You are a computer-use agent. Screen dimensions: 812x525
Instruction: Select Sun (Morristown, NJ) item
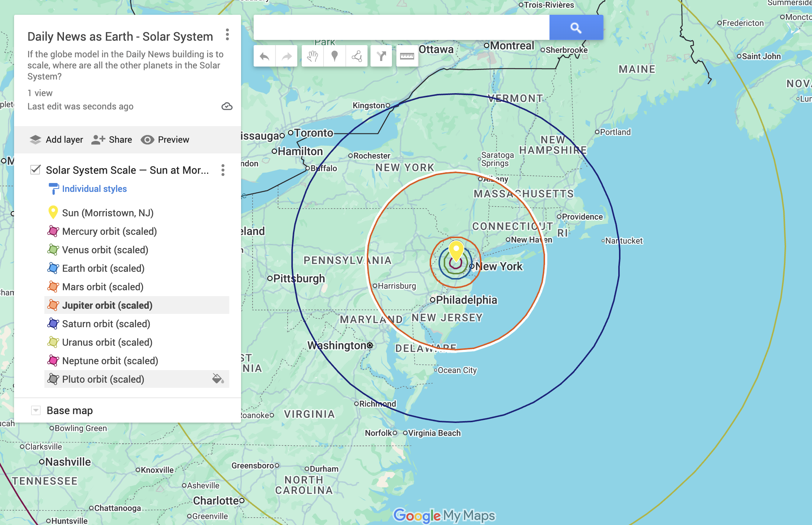click(108, 213)
